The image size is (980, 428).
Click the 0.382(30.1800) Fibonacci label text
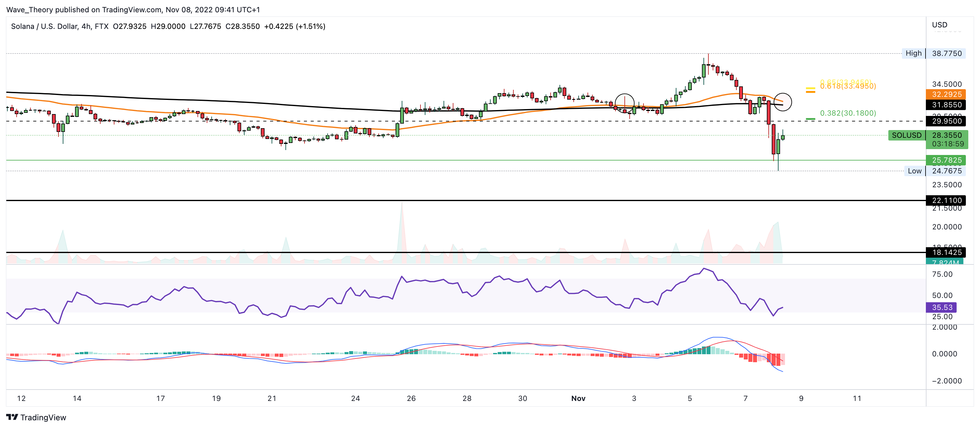pyautogui.click(x=848, y=113)
